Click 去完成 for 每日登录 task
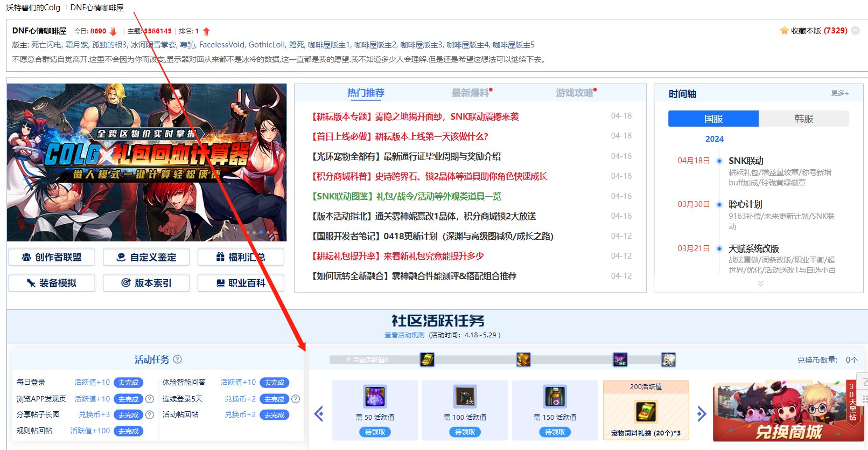This screenshot has height=450, width=868. click(129, 383)
